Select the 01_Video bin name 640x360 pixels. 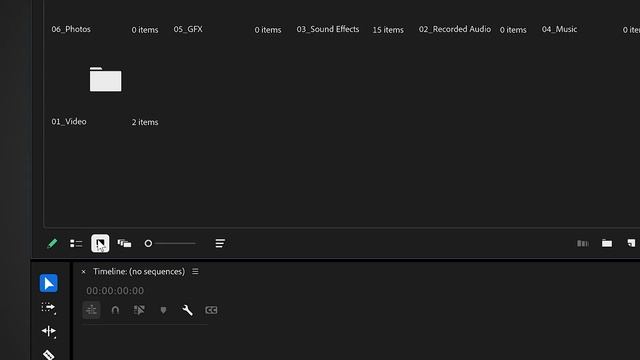click(69, 122)
